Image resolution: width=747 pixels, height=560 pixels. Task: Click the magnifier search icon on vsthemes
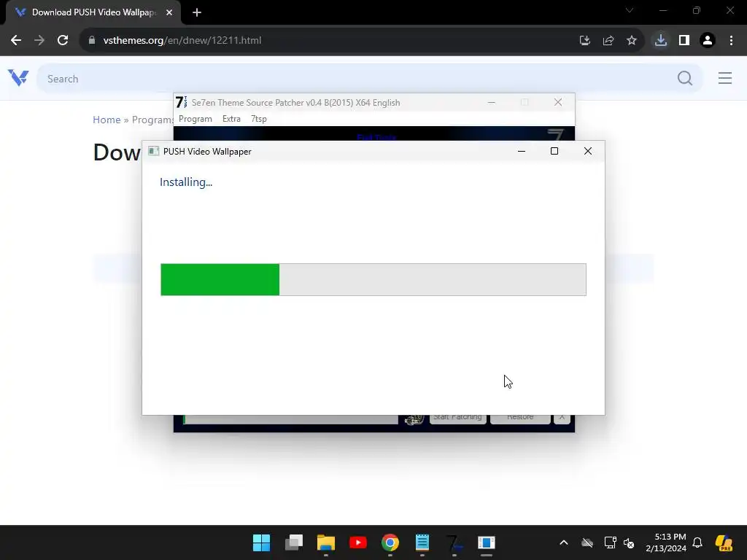(x=684, y=78)
